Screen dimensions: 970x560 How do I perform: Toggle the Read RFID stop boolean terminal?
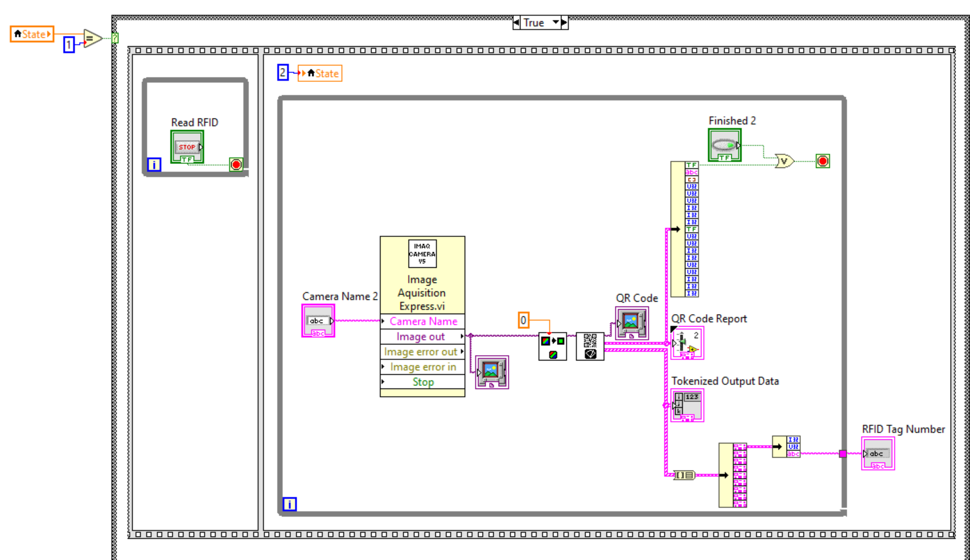click(x=187, y=147)
